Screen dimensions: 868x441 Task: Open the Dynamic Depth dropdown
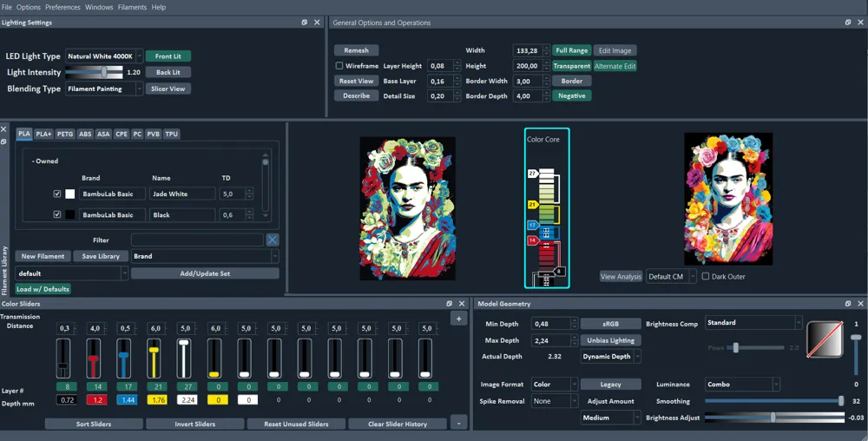610,356
